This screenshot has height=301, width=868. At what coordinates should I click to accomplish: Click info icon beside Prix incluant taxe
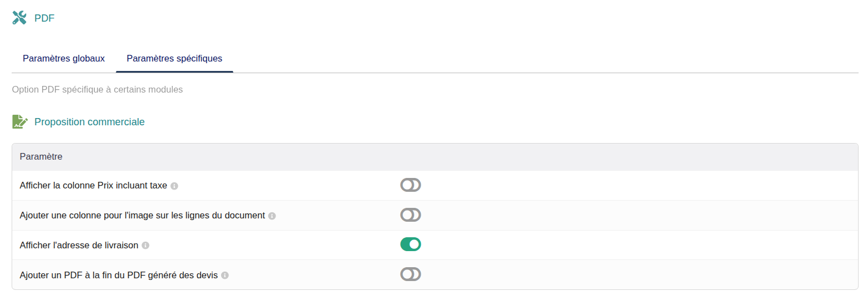174,186
